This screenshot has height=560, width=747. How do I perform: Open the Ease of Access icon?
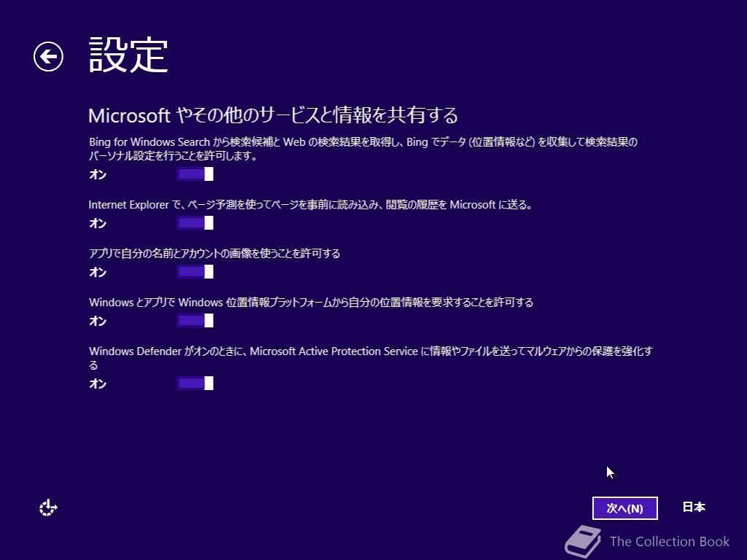(x=48, y=507)
